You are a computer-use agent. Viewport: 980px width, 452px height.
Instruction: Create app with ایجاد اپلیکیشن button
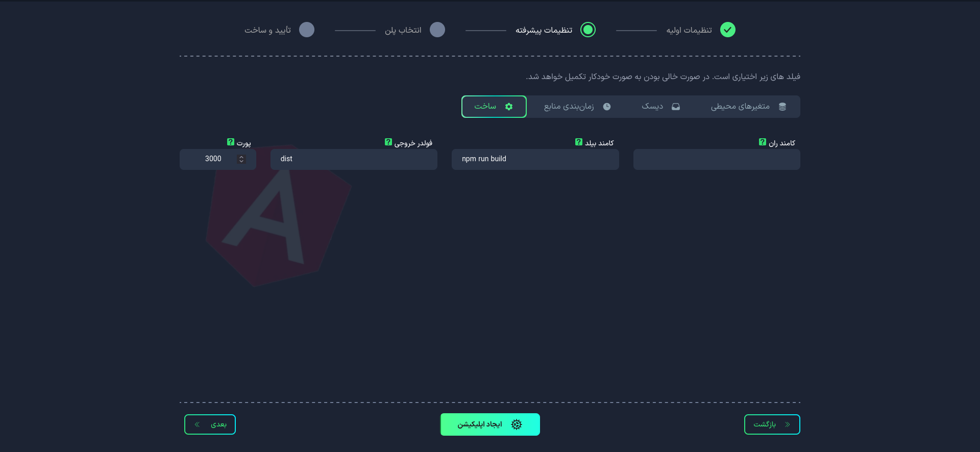point(490,424)
